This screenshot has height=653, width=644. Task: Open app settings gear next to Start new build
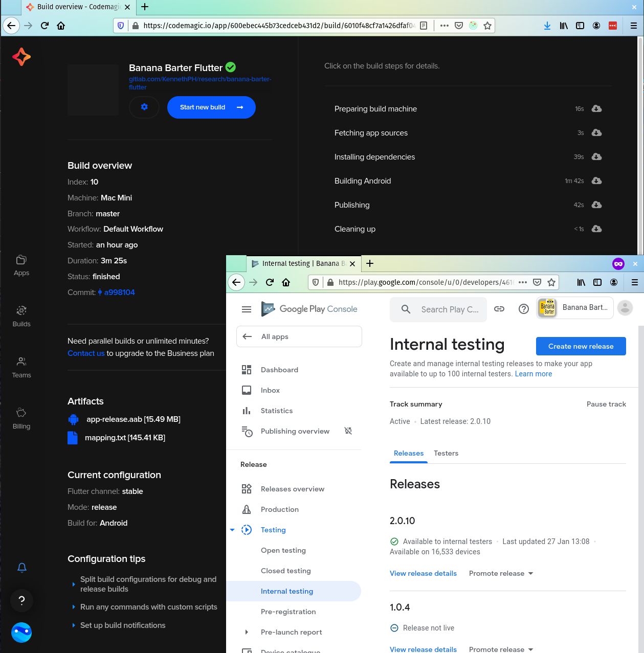pyautogui.click(x=144, y=107)
